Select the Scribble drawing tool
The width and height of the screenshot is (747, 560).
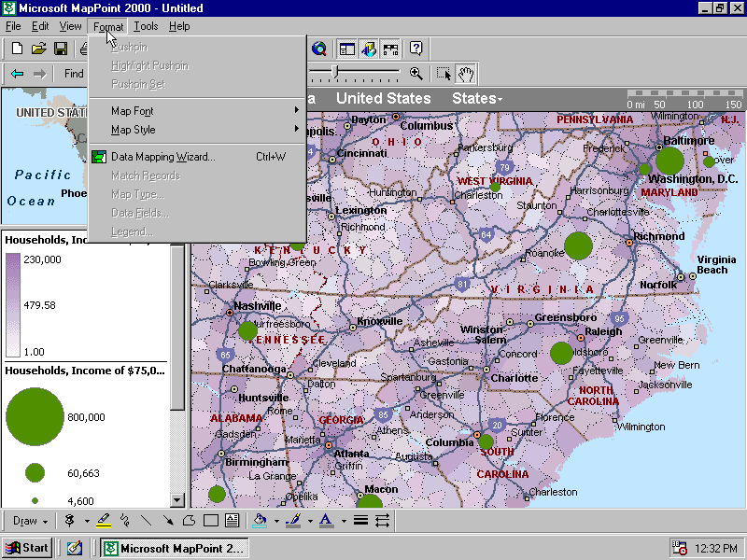tap(125, 521)
